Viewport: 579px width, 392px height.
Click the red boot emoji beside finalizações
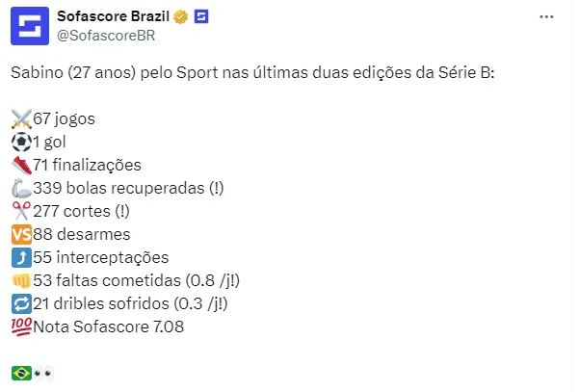21,165
